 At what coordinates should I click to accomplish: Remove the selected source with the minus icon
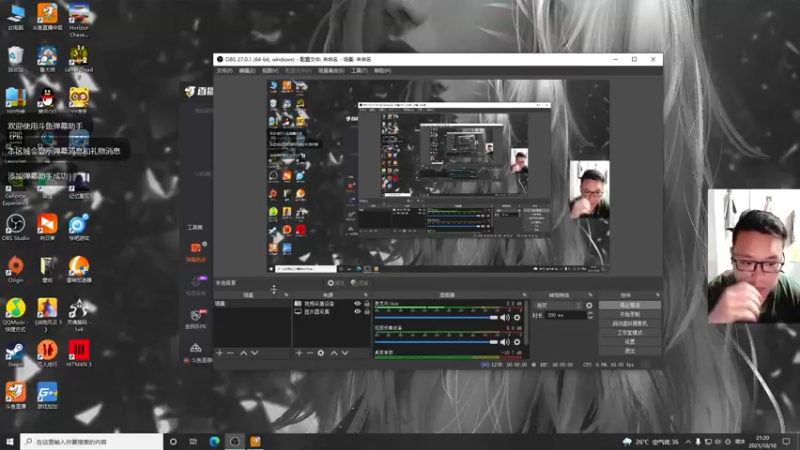coord(310,353)
